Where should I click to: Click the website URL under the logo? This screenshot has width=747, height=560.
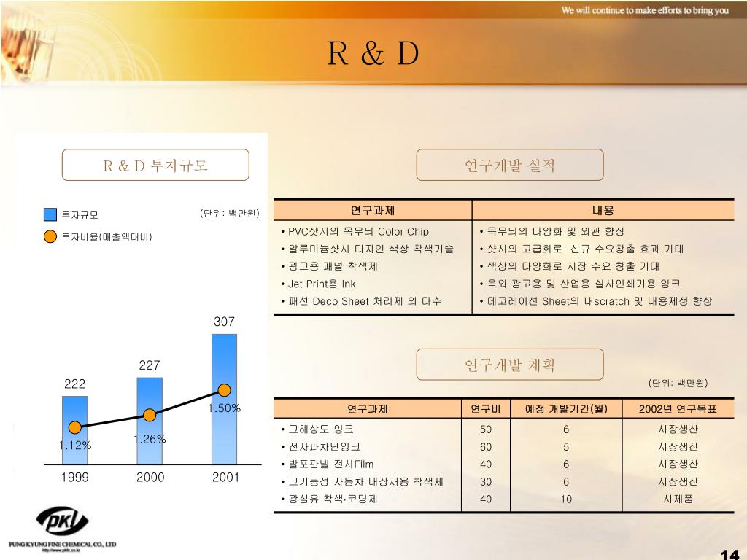63,551
